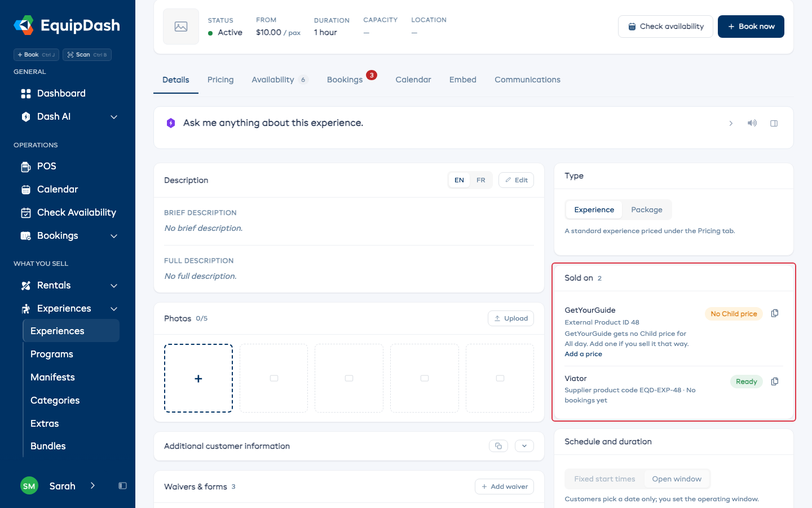Click the copy icon in Additional customer information
Screen dimensions: 812x508
click(x=498, y=446)
